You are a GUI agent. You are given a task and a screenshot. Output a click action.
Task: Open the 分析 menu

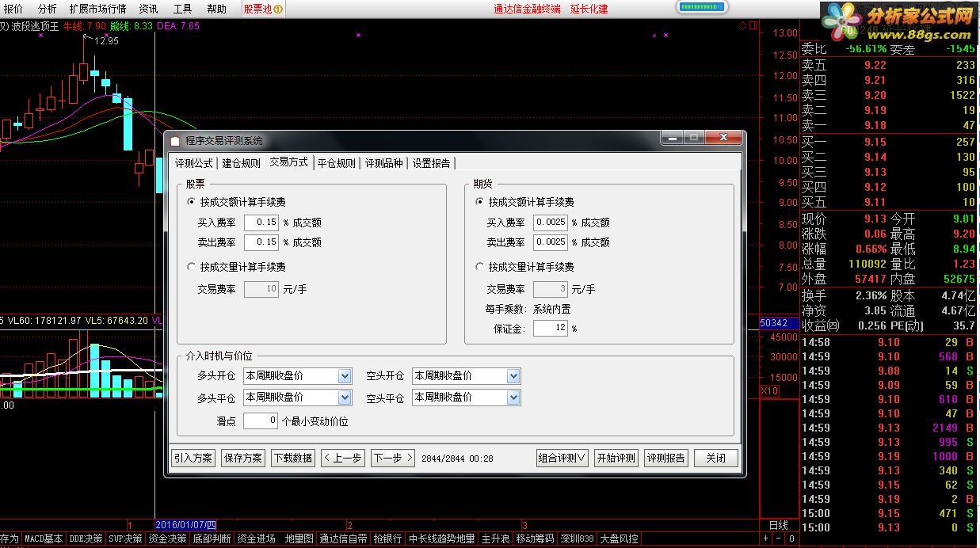[47, 9]
